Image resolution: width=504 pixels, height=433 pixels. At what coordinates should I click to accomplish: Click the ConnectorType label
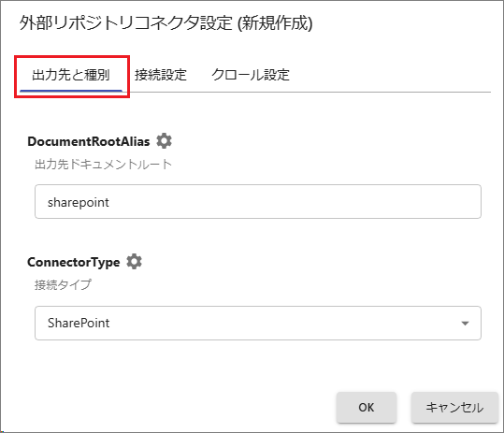pos(74,262)
